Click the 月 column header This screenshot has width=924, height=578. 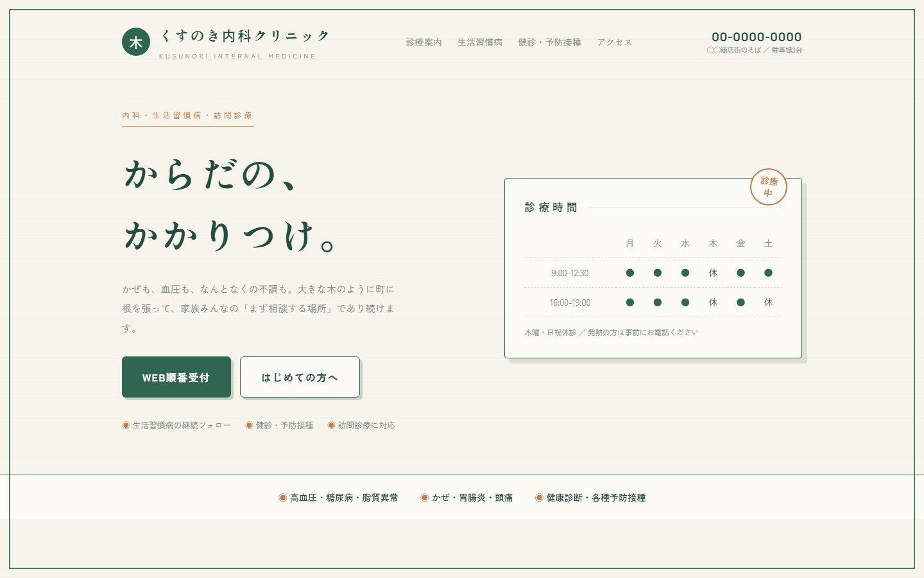coord(630,243)
